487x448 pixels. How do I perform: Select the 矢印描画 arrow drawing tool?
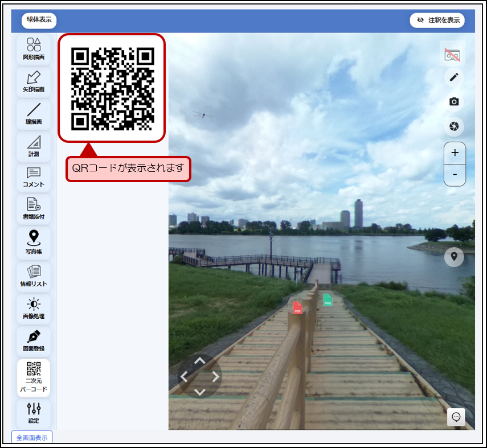[34, 81]
